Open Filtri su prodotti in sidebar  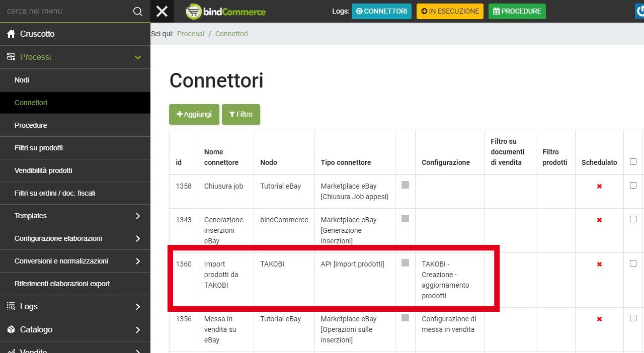click(39, 148)
